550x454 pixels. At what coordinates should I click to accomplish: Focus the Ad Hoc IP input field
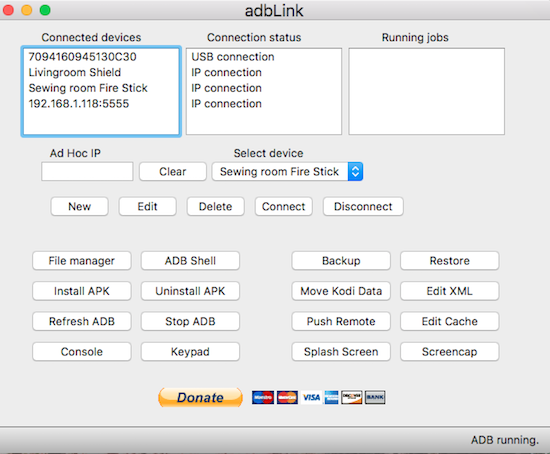click(87, 172)
